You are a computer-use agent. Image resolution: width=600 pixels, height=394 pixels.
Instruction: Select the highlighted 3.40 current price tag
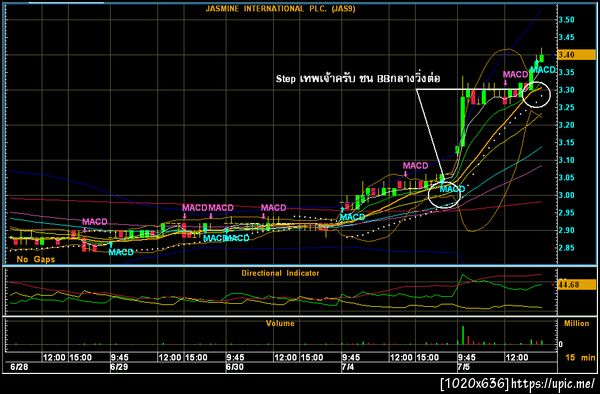[576, 55]
